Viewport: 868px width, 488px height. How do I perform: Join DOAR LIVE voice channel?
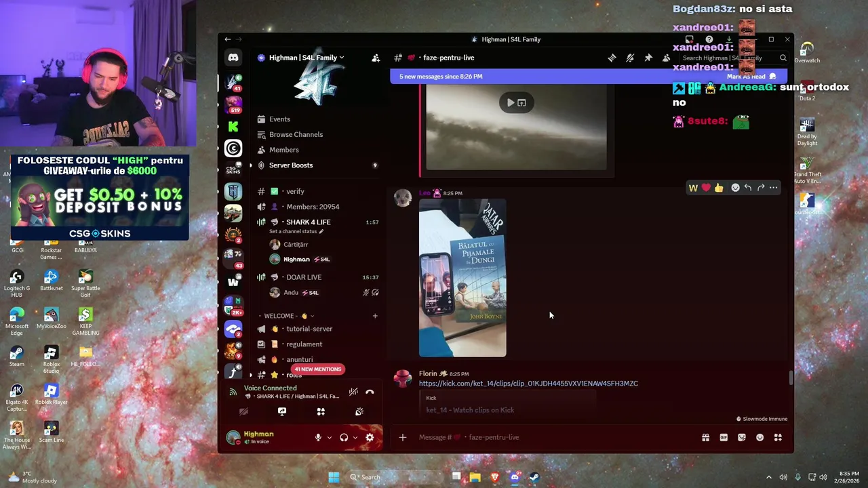click(x=304, y=277)
